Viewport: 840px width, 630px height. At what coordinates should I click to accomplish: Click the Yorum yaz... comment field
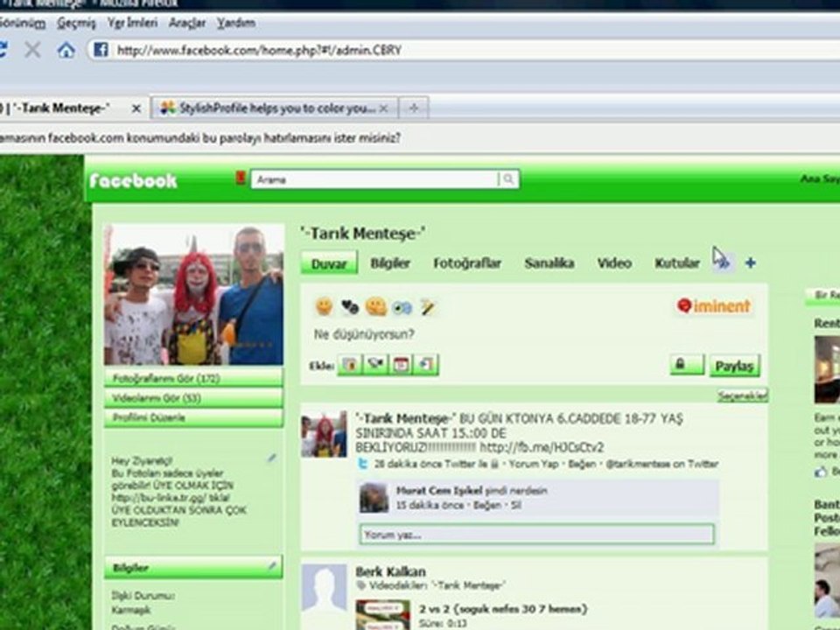click(536, 535)
